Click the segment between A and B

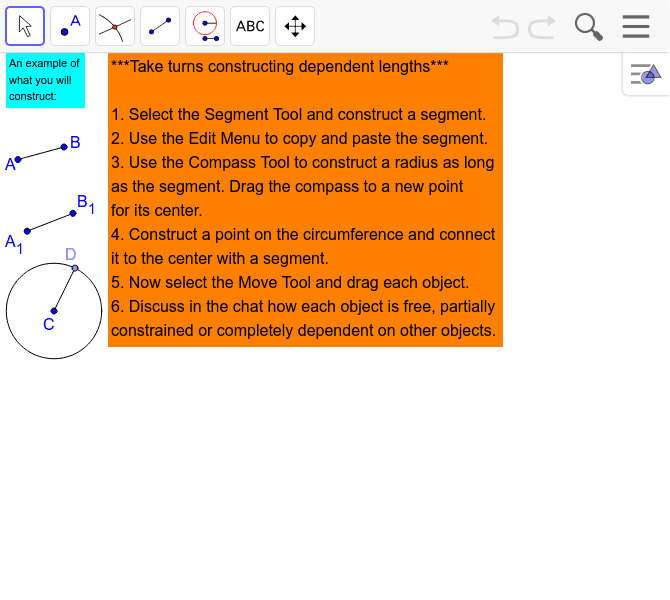(x=41, y=153)
